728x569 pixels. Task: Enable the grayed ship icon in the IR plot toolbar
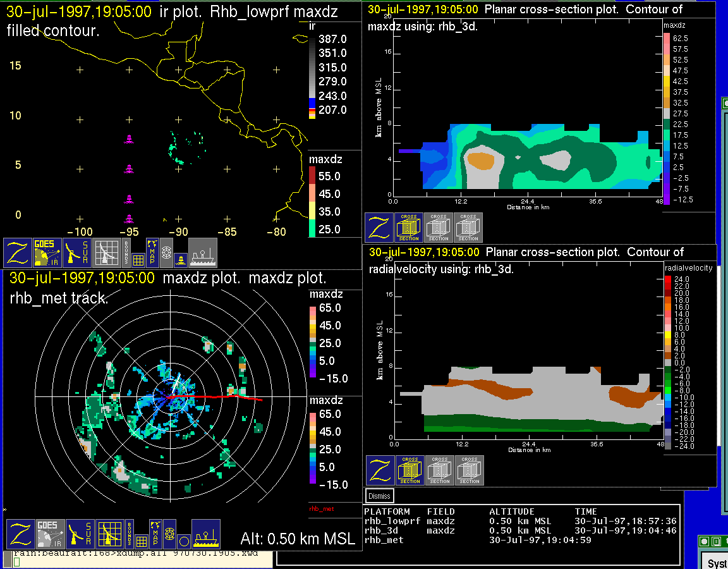pos(203,253)
